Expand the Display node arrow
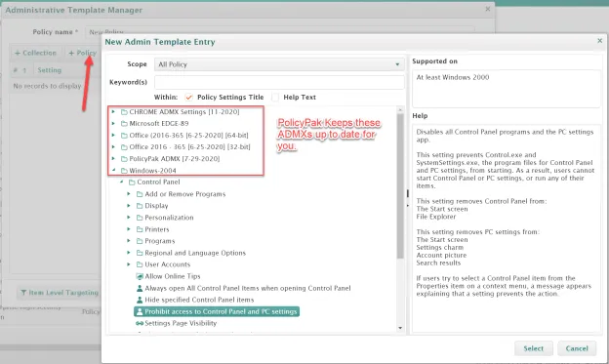 point(129,206)
